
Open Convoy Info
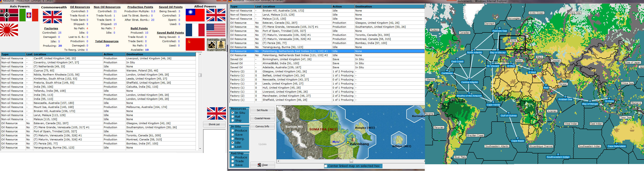click(x=262, y=126)
